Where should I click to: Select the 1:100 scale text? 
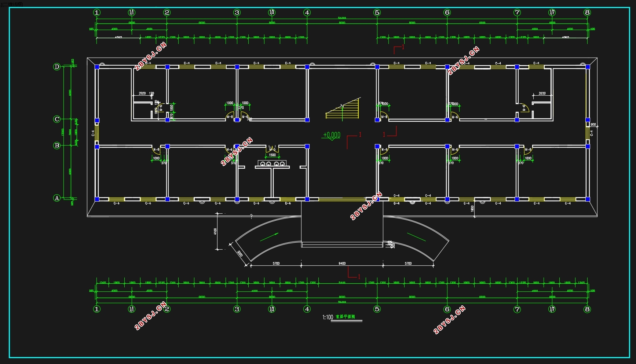[328, 317]
